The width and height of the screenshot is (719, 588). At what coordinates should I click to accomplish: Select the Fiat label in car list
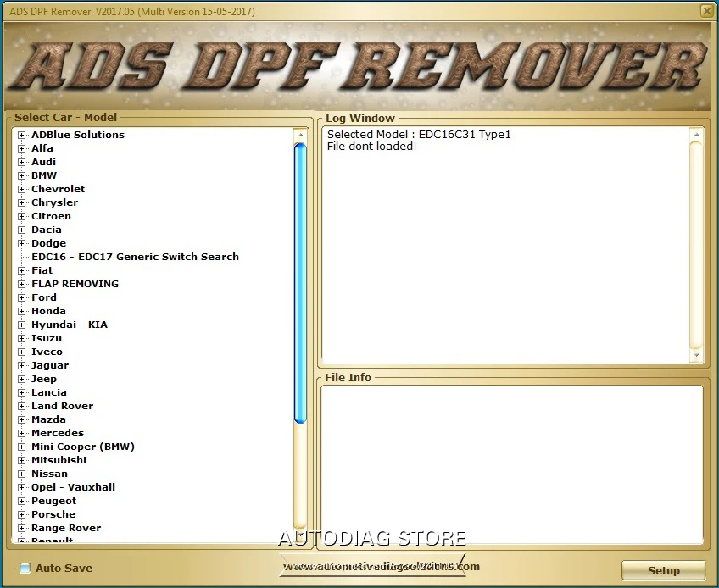pyautogui.click(x=42, y=270)
